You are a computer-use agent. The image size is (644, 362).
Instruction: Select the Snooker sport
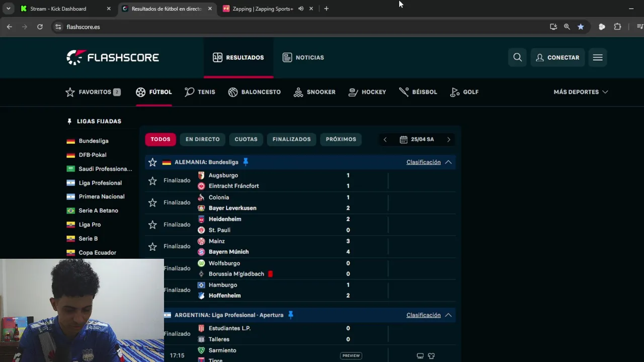point(314,92)
